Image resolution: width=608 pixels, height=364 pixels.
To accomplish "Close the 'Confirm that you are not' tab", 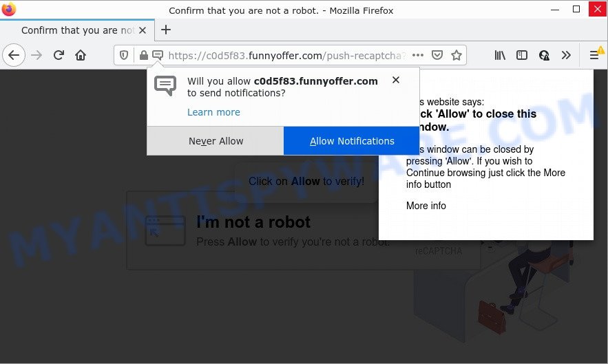I will point(143,30).
